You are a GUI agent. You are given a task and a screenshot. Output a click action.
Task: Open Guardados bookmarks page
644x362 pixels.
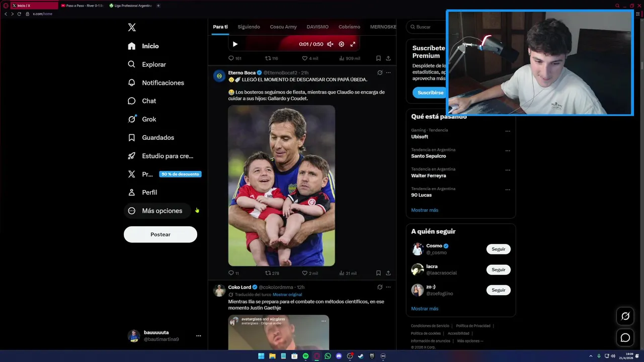click(151, 137)
